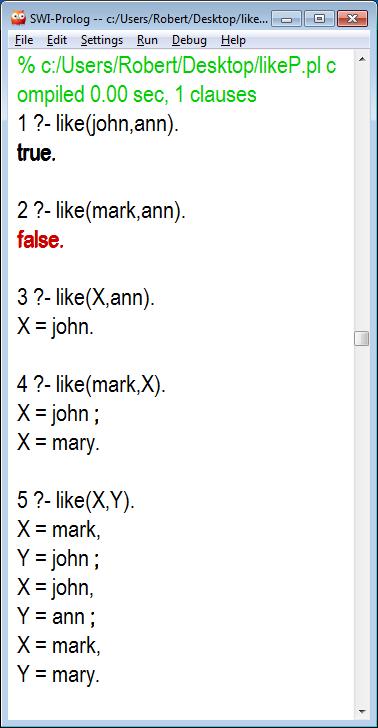Open the Run menu
This screenshot has height=728, width=378.
pos(147,40)
